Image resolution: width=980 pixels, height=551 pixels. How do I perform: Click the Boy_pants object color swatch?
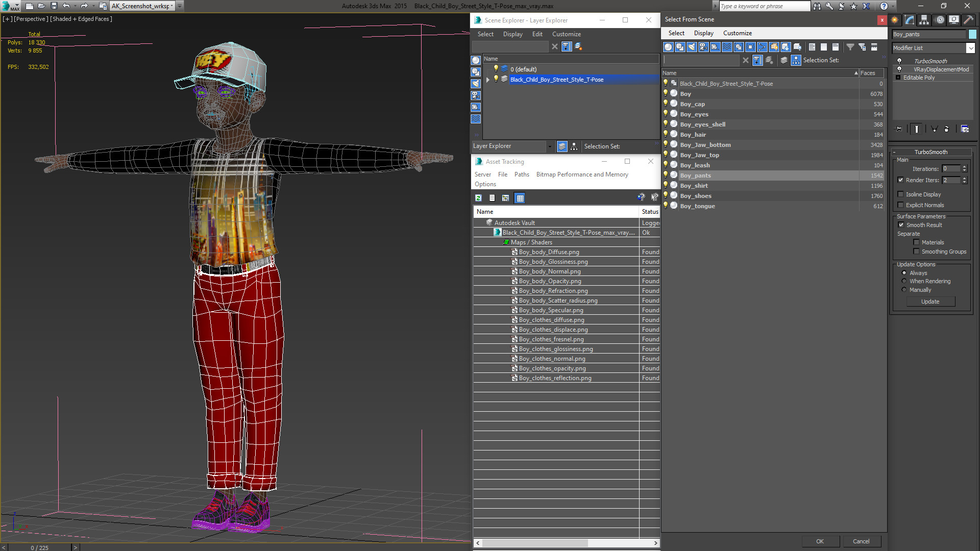tap(972, 34)
